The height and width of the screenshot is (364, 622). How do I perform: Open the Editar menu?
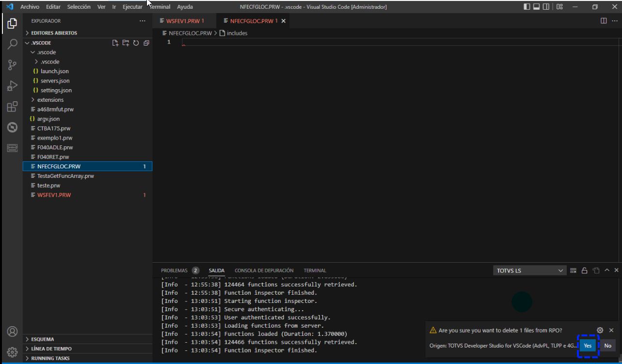click(x=53, y=7)
